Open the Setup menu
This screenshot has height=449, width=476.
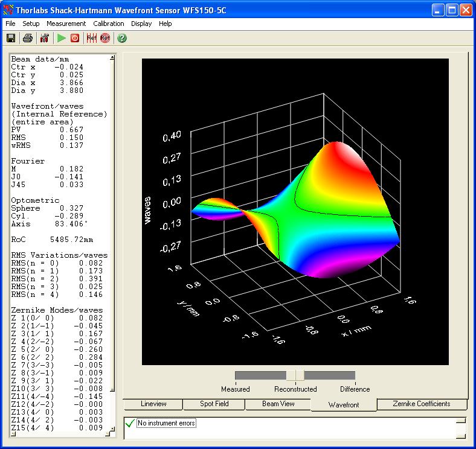click(x=31, y=24)
